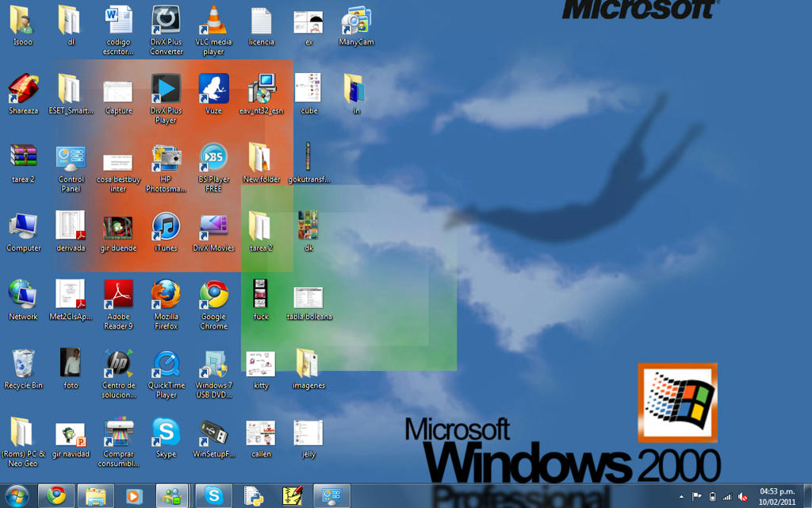Select the Google Chrome desktop shortcut

click(x=213, y=296)
